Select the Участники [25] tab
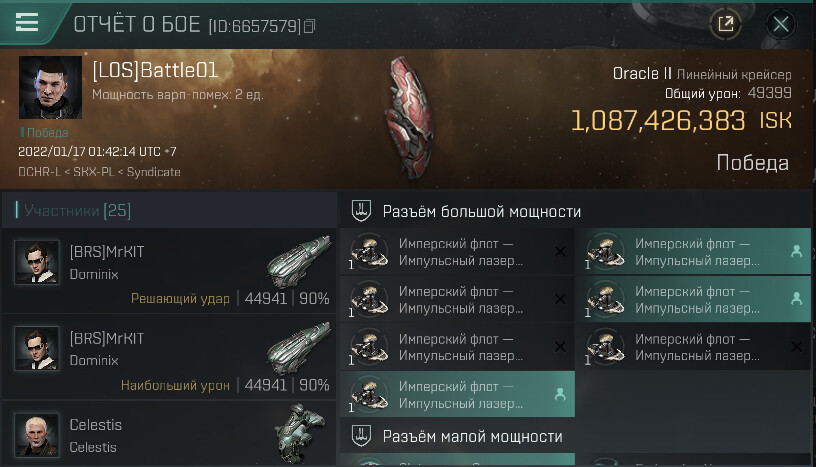 (x=78, y=210)
